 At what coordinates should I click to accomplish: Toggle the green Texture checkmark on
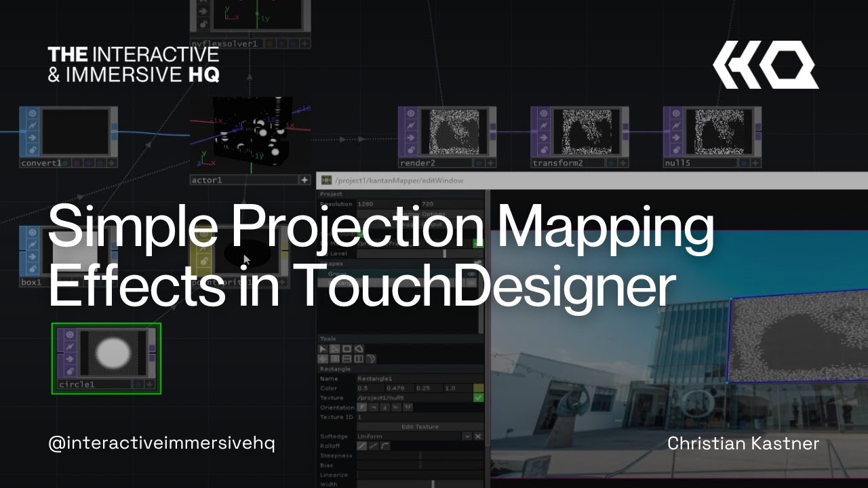(479, 398)
